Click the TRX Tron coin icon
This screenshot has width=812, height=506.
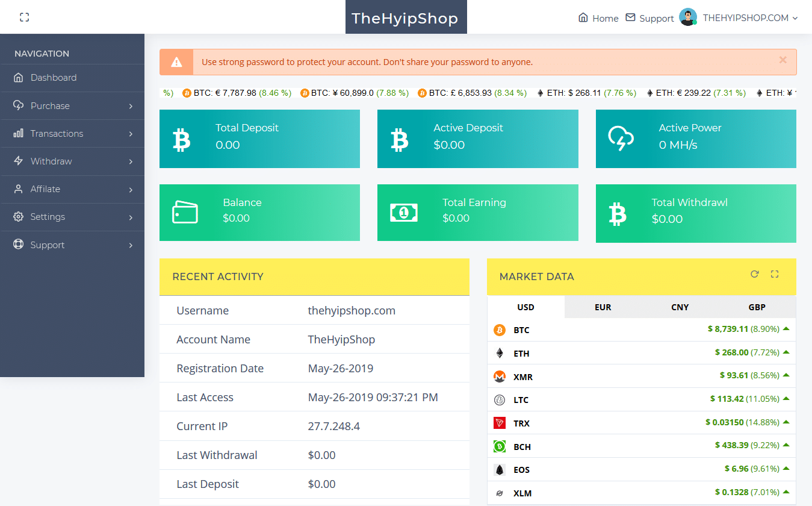500,423
